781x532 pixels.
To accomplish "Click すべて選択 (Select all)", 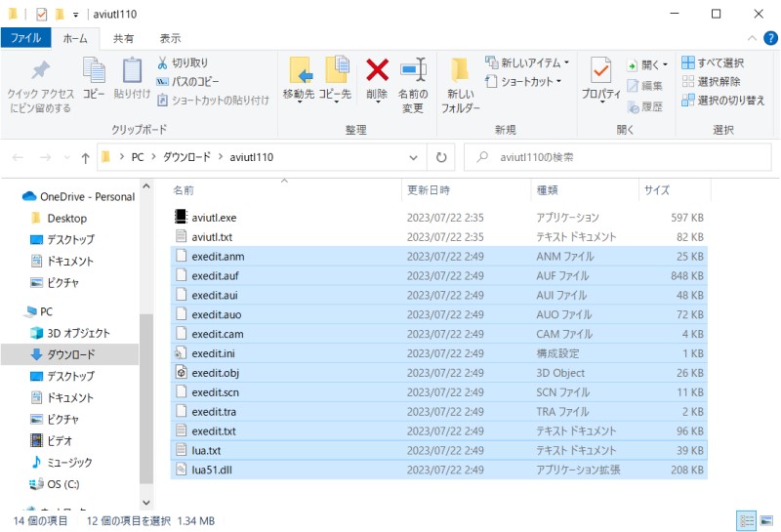I will coord(713,62).
